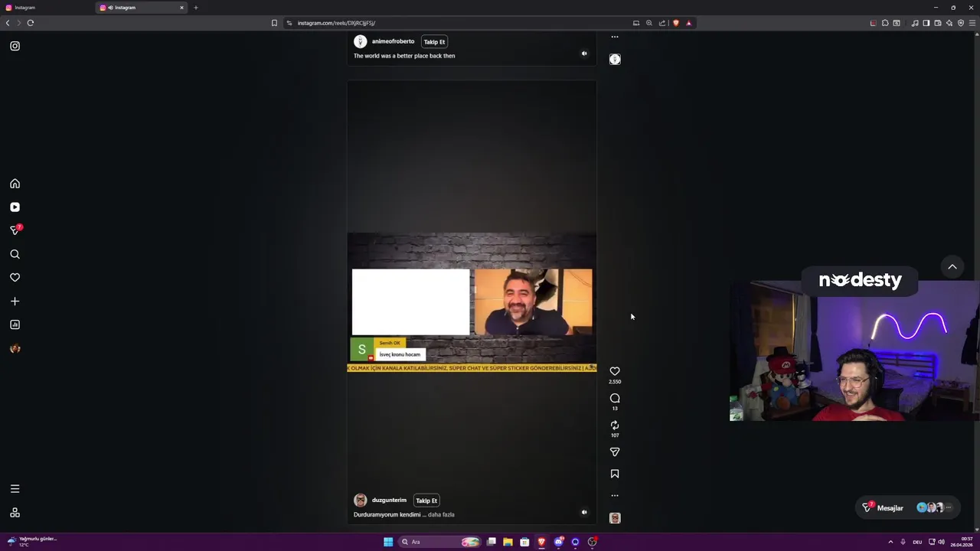
Task: Open duzgunterim profile username link
Action: pos(389,500)
